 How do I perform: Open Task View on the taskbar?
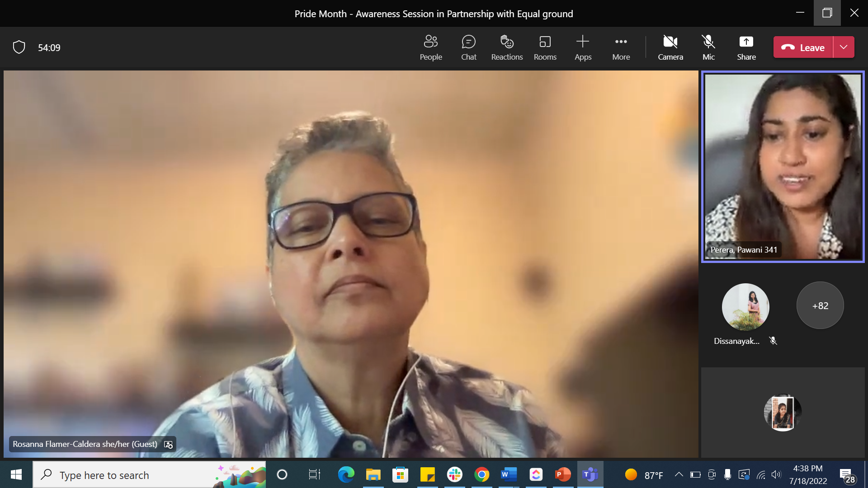[314, 474]
